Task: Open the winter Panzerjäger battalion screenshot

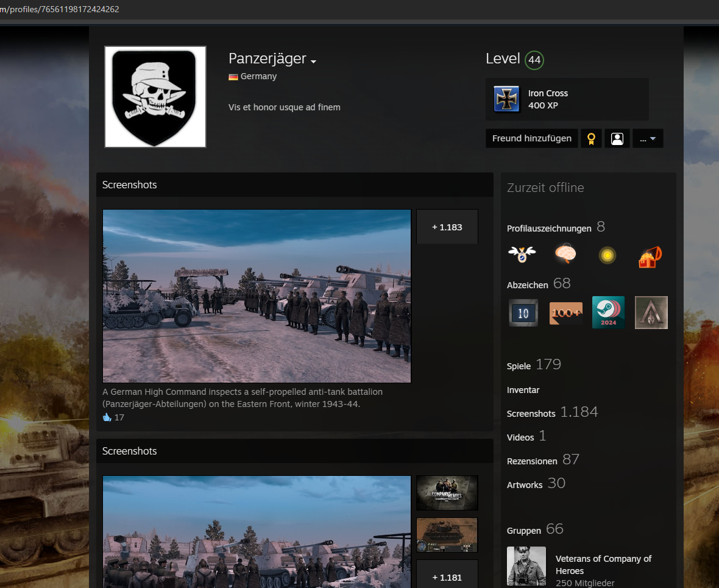Action: click(x=257, y=296)
